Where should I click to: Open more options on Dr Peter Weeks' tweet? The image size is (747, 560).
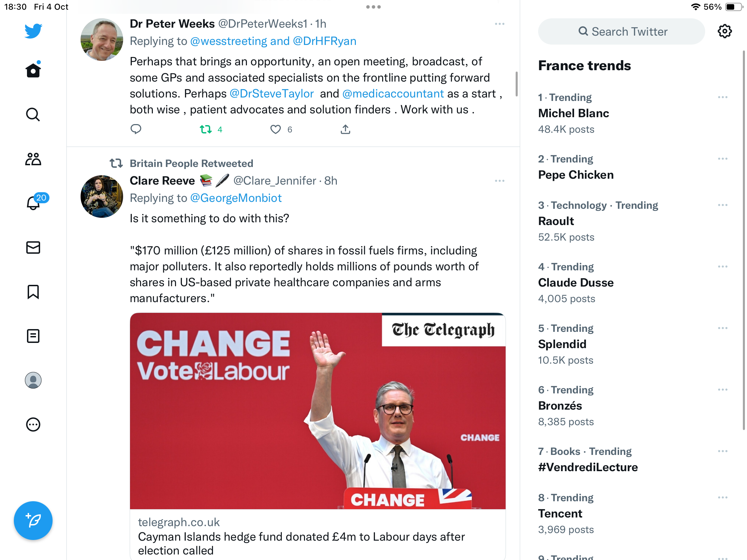[x=500, y=24]
